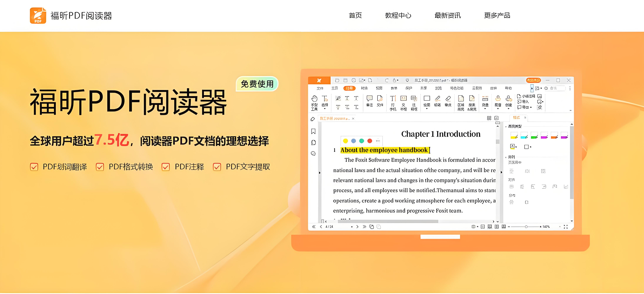Click the fullscreen icon in status bar
This screenshot has height=294, width=644.
[x=565, y=227]
